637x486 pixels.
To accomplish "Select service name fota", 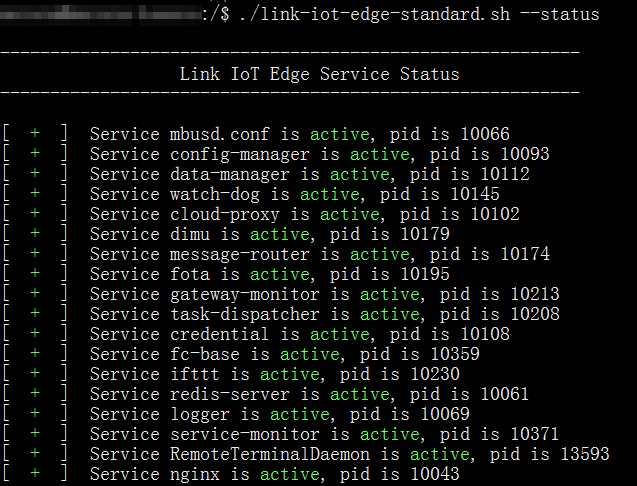I will tap(190, 274).
